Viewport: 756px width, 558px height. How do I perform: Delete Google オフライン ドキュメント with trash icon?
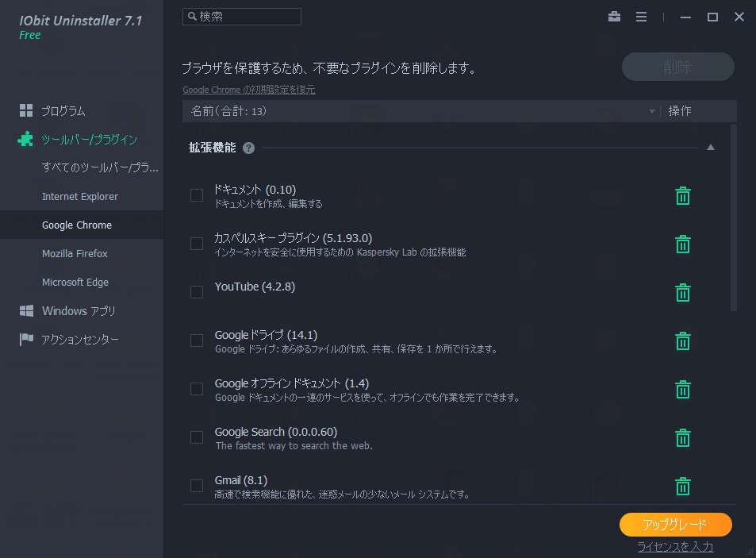683,389
